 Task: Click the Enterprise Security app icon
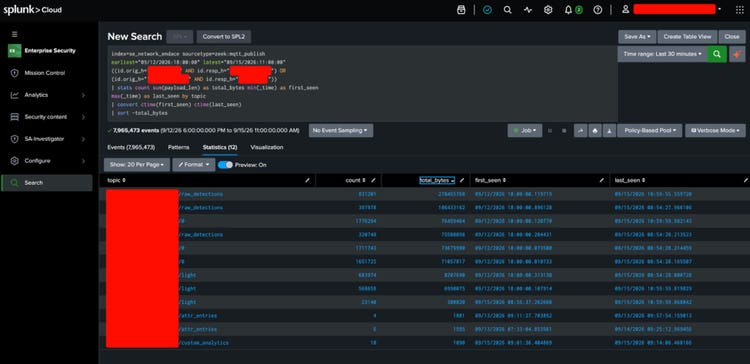(x=14, y=51)
